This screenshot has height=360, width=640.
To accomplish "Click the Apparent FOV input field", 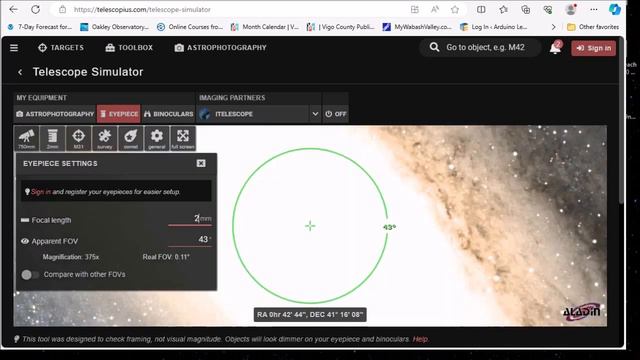I will coord(190,240).
